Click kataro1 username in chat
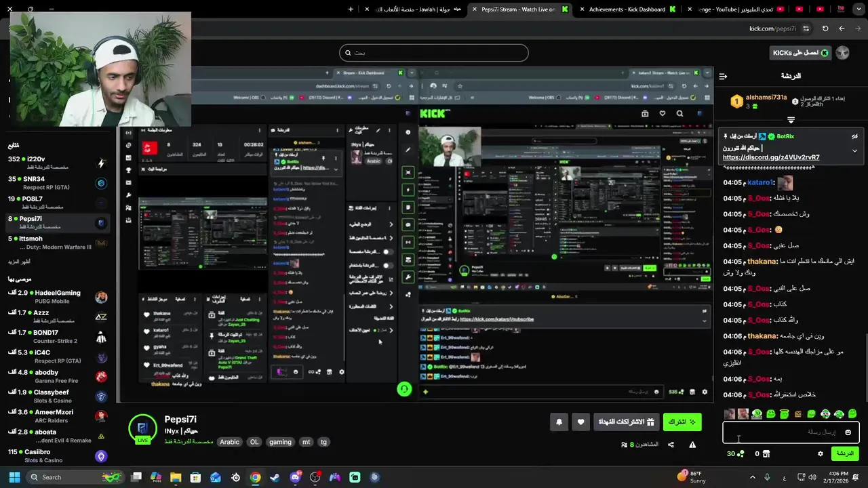The image size is (868, 488). (x=760, y=182)
